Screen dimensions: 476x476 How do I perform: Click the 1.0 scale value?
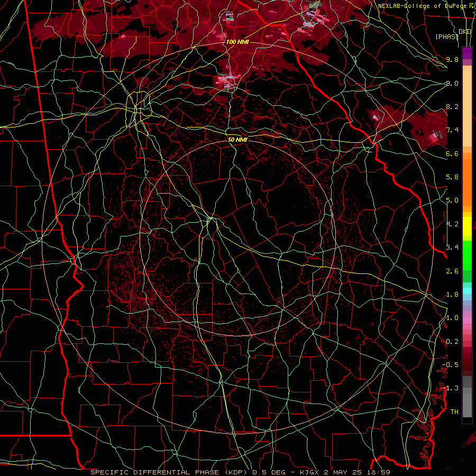452,318
